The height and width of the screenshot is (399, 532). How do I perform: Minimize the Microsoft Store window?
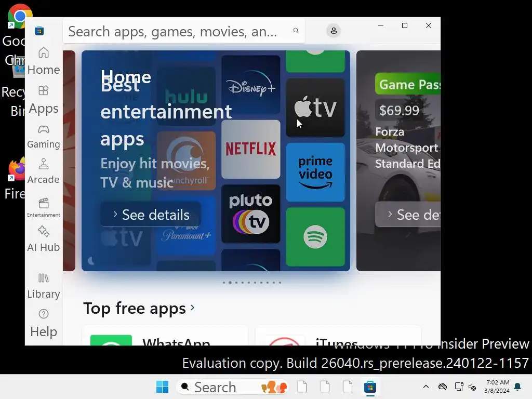click(381, 25)
